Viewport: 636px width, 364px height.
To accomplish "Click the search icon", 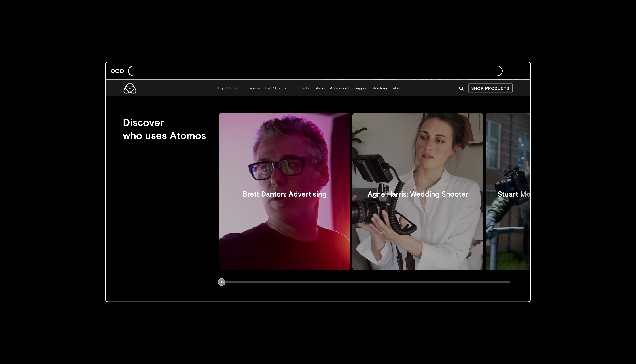I will tap(461, 88).
